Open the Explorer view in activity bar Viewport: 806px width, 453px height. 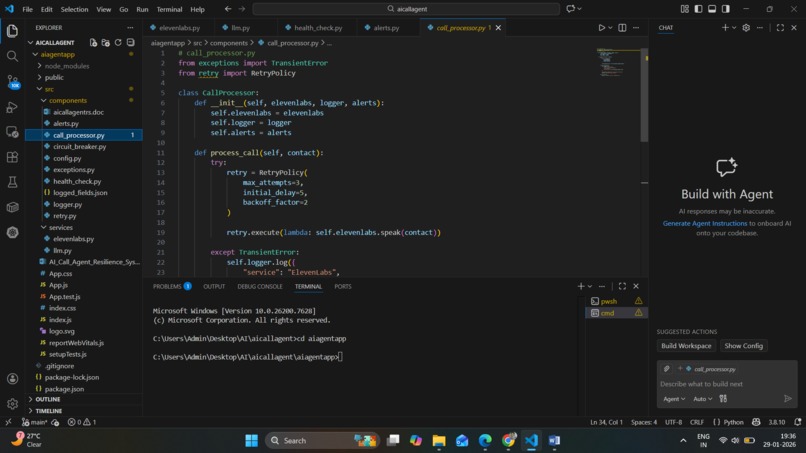(12, 31)
